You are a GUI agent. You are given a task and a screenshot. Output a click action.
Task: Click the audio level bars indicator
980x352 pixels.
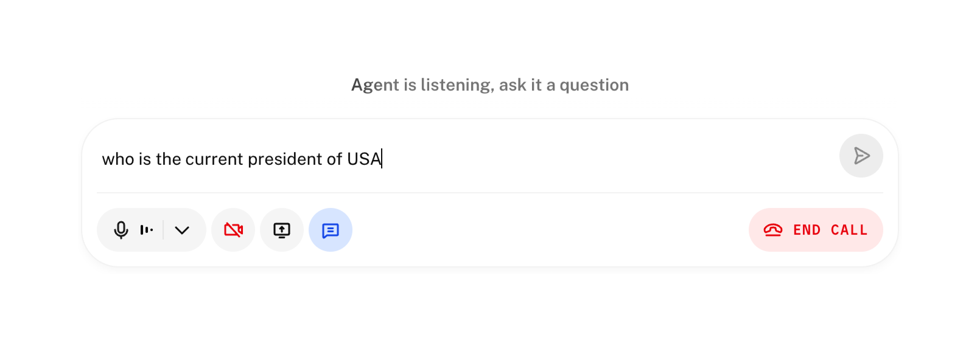tap(147, 230)
